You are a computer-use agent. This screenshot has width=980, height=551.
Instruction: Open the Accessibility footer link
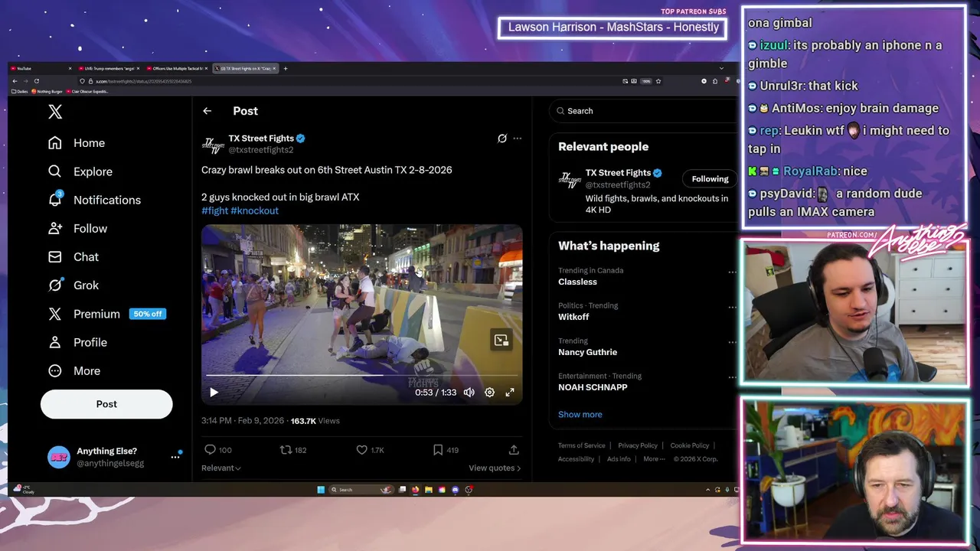click(576, 459)
